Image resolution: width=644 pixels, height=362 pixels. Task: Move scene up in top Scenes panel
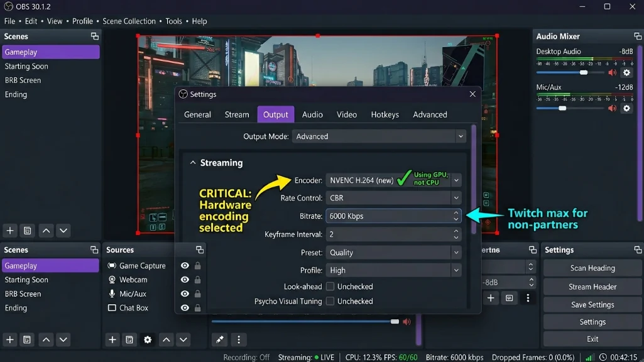pos(46,231)
